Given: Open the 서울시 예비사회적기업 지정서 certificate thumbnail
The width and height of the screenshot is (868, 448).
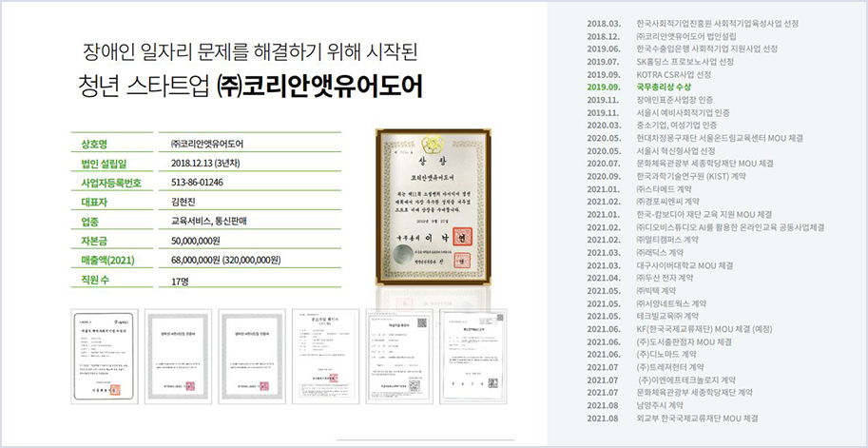Looking at the screenshot, I should click(105, 357).
